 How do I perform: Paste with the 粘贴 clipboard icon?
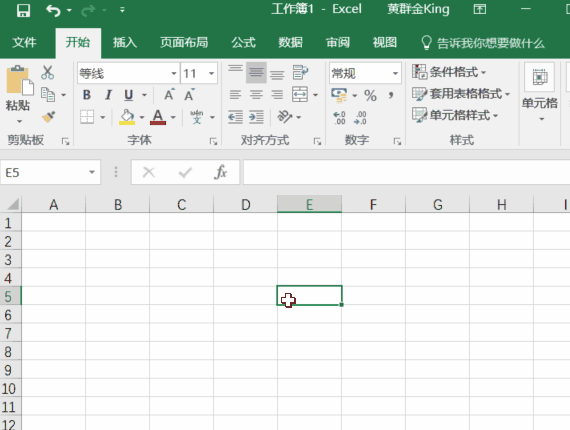coord(19,81)
